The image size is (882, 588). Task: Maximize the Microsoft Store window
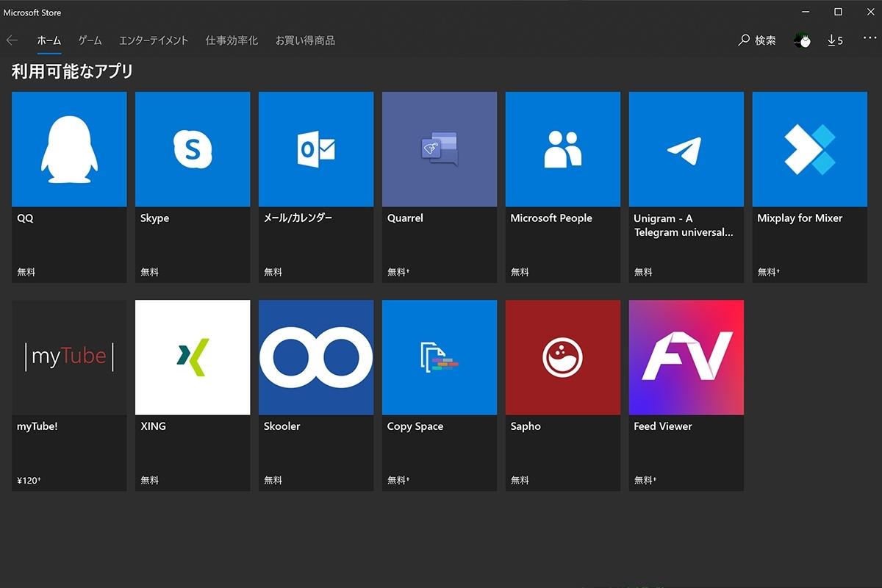838,12
